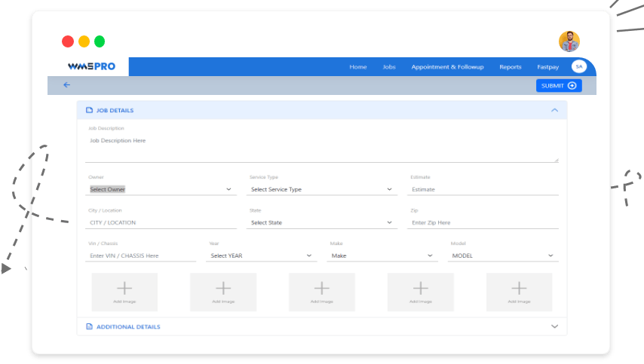Click the WMS PRO logo

coord(91,67)
